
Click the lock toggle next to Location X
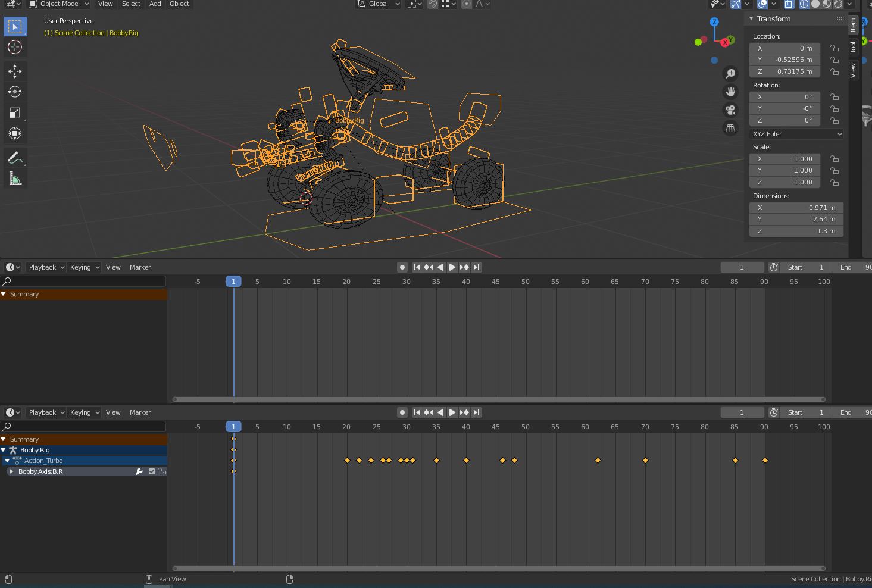click(834, 48)
